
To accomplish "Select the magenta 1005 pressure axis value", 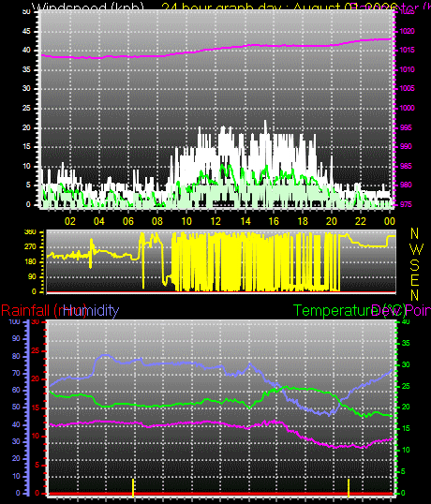I will click(408, 88).
